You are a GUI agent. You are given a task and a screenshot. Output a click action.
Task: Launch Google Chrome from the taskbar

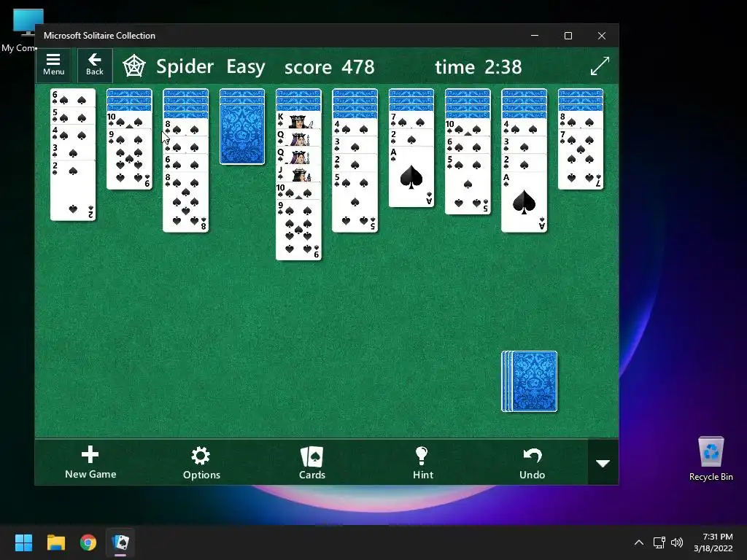(88, 542)
